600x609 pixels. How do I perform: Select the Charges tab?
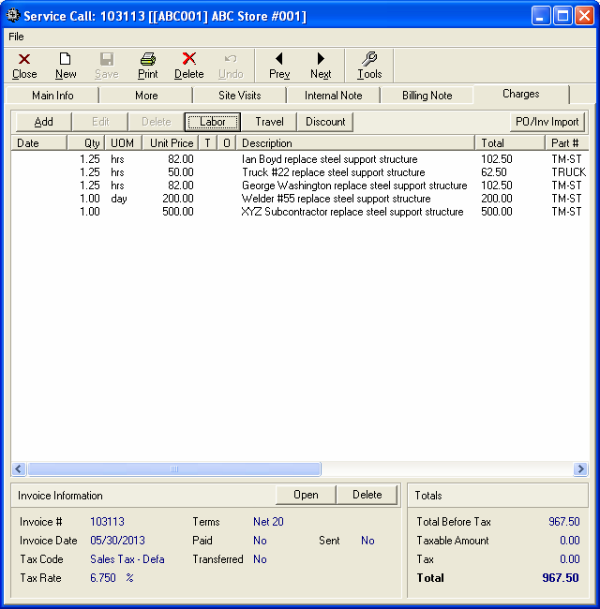tap(521, 94)
